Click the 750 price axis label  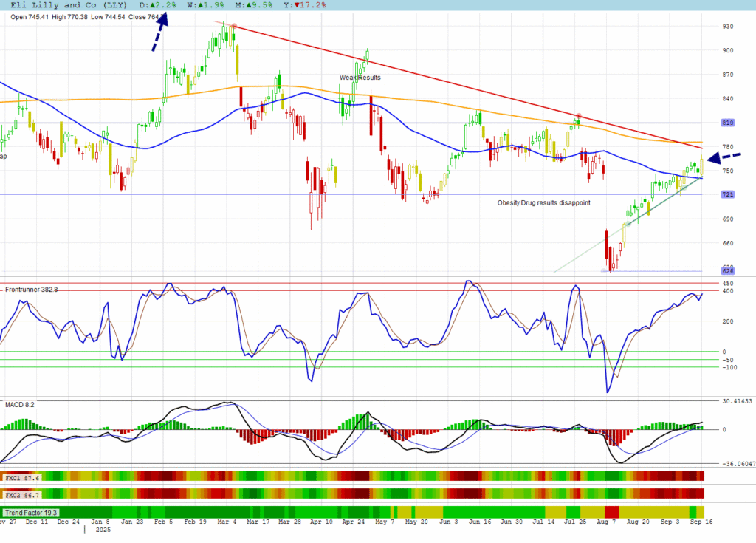727,171
